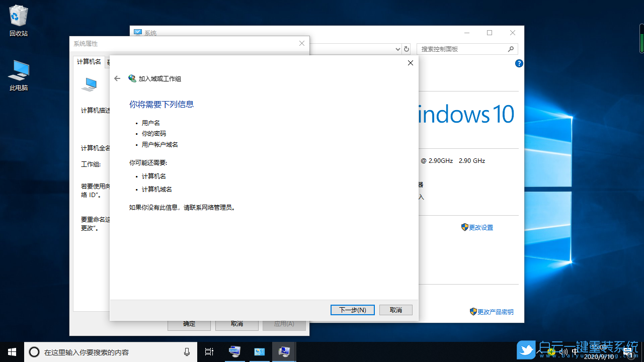Click the back arrow in 加入域或工作组 wizard
Screen dimensions: 644x362
tap(117, 78)
